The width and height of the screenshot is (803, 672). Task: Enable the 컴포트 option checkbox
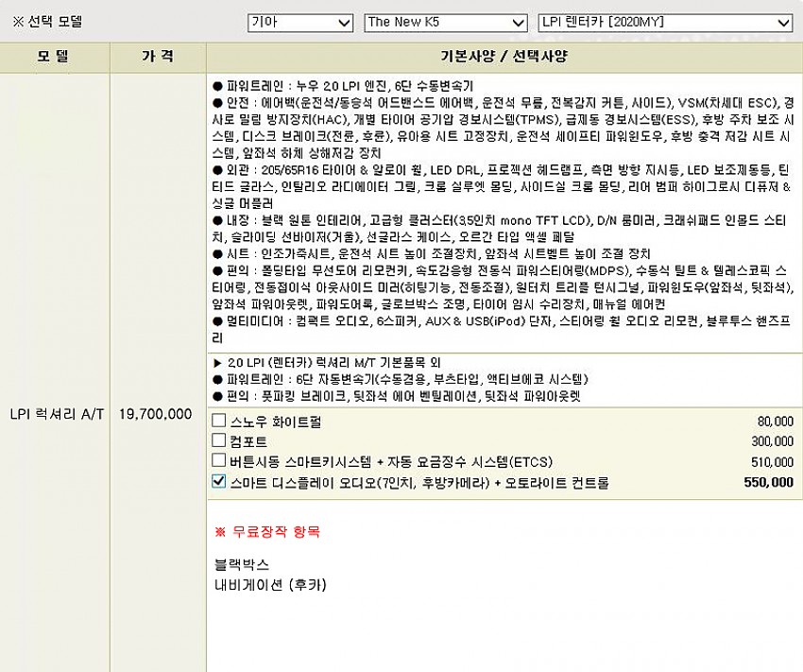click(219, 441)
